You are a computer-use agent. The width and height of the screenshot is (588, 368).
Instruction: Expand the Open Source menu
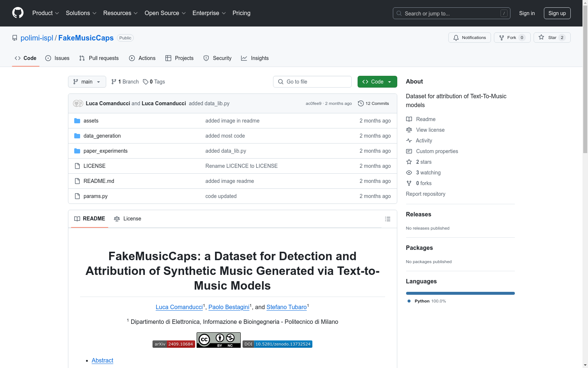[165, 13]
